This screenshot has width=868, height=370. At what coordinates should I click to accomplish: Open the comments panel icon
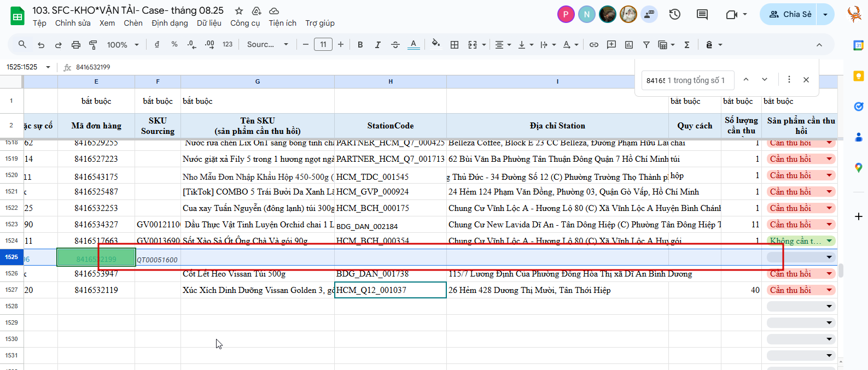click(702, 14)
